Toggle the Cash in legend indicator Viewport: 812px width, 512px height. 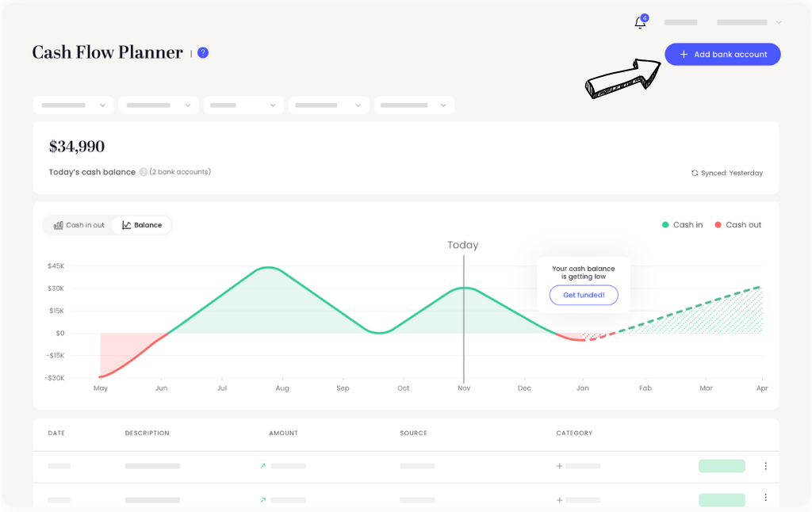click(664, 224)
